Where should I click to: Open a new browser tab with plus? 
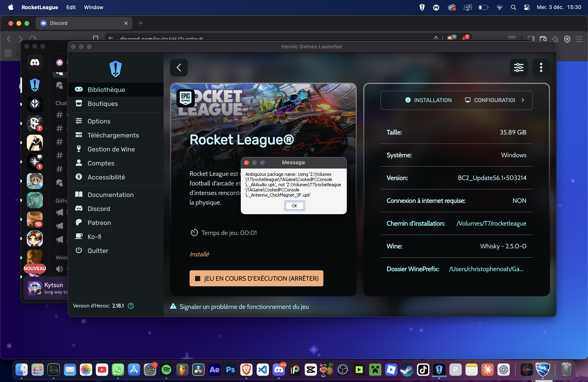(141, 23)
